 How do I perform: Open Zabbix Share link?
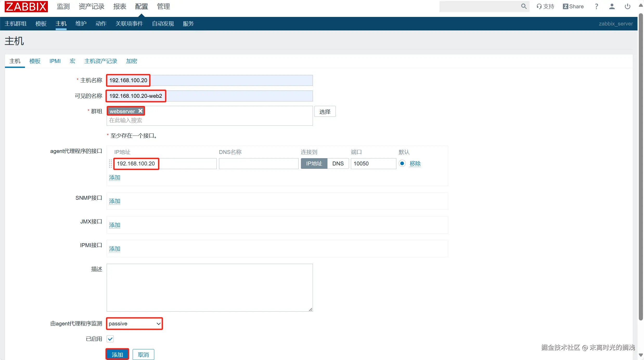(x=573, y=7)
